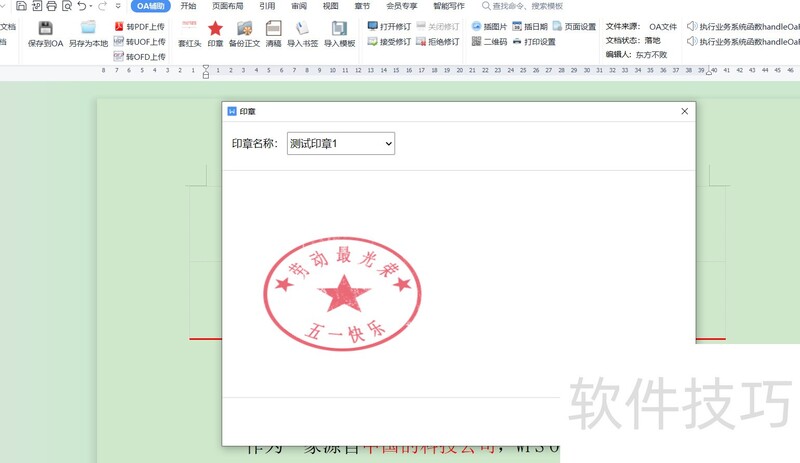Image resolution: width=800 pixels, height=463 pixels.
Task: Click 打开修订 in the ribbon
Action: click(x=389, y=27)
